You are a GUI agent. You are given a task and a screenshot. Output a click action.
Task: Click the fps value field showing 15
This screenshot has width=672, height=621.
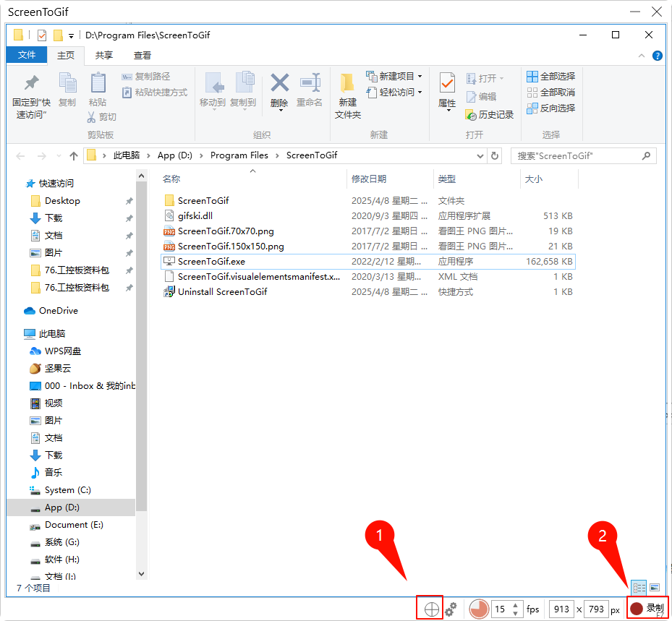501,609
